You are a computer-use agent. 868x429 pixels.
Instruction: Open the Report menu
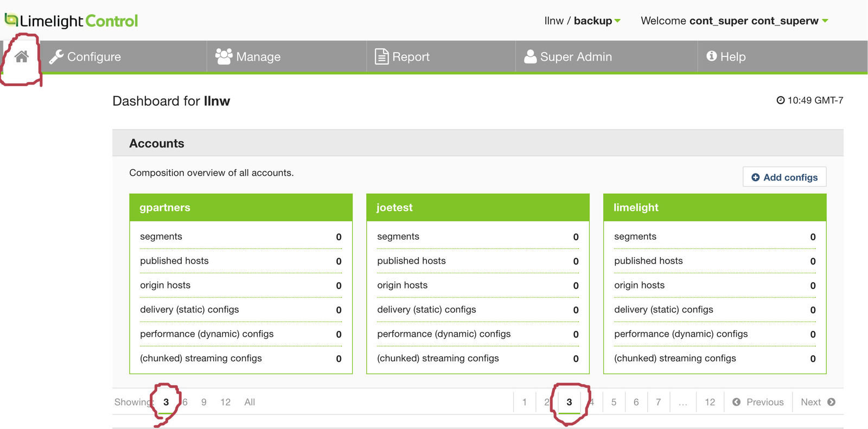tap(402, 57)
